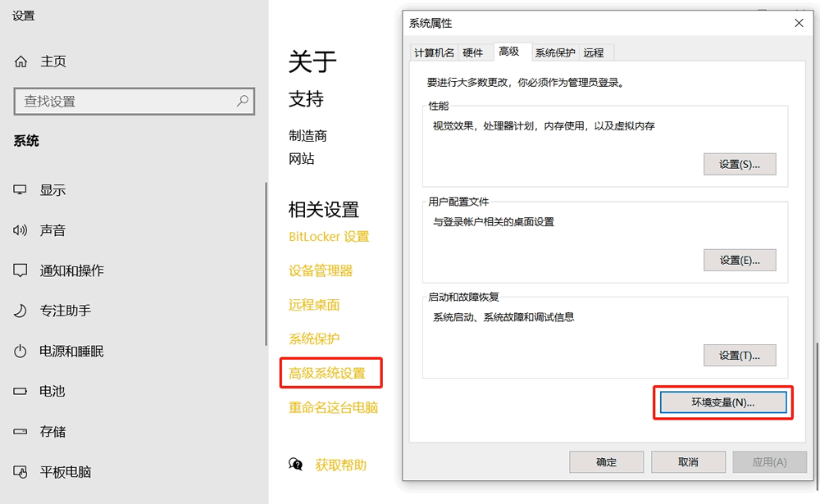This screenshot has height=504, width=820.
Task: Open the 显示 settings icon in sidebar
Action: (20, 189)
